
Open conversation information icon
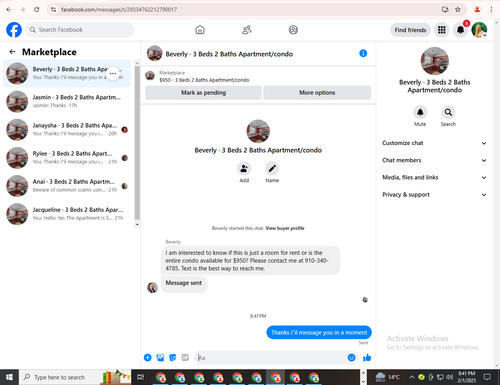pyautogui.click(x=363, y=53)
